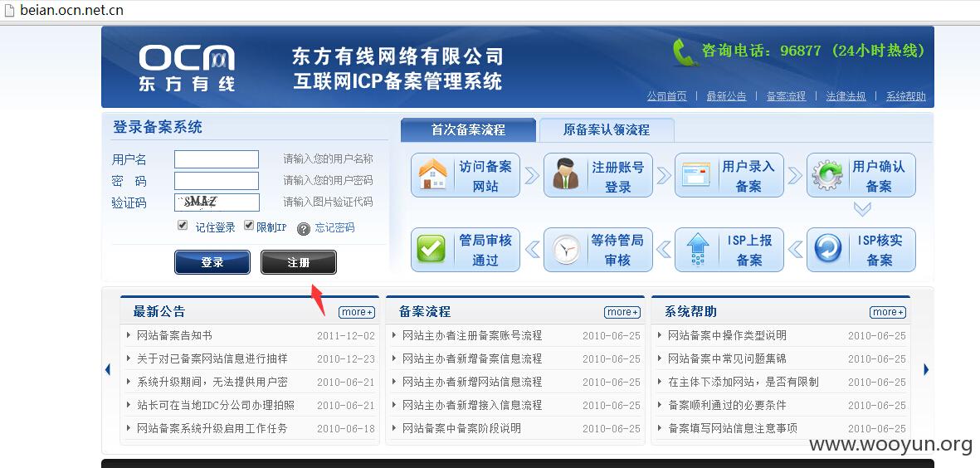Click the refresh icon for ISP核实备案
The width and height of the screenshot is (980, 468).
pyautogui.click(x=827, y=249)
